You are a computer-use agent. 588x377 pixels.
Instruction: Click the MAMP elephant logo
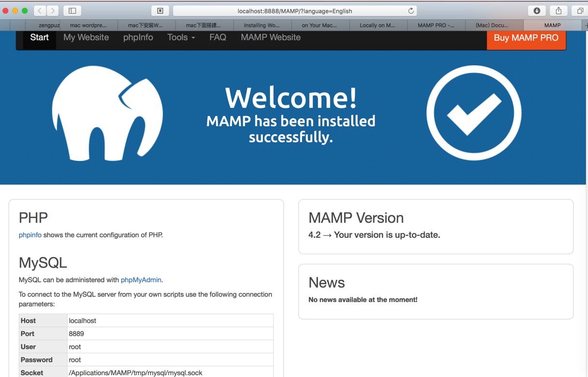(108, 114)
